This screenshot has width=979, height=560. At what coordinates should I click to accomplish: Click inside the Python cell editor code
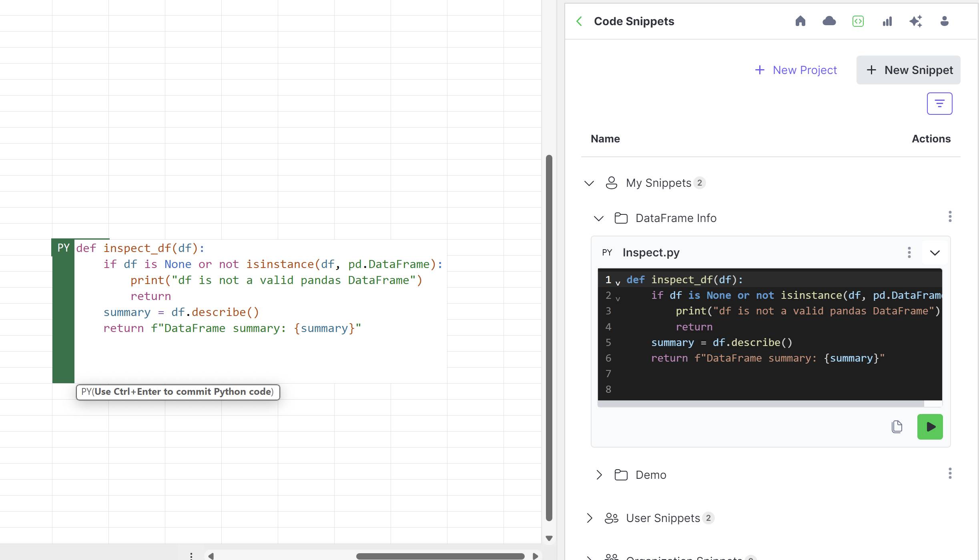click(260, 311)
